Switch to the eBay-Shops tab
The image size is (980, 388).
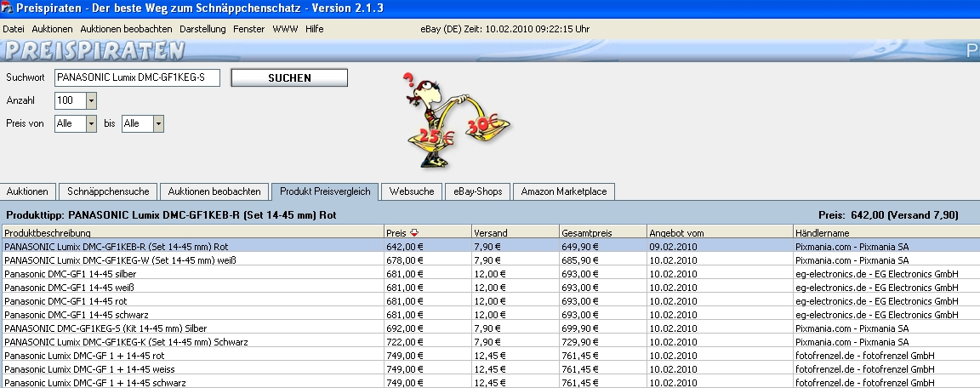click(x=478, y=191)
